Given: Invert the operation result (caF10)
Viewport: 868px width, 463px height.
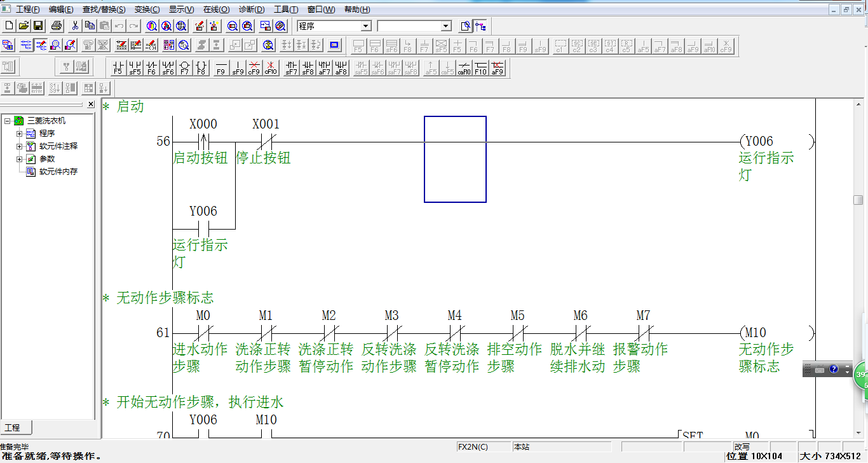Looking at the screenshot, I should 465,67.
